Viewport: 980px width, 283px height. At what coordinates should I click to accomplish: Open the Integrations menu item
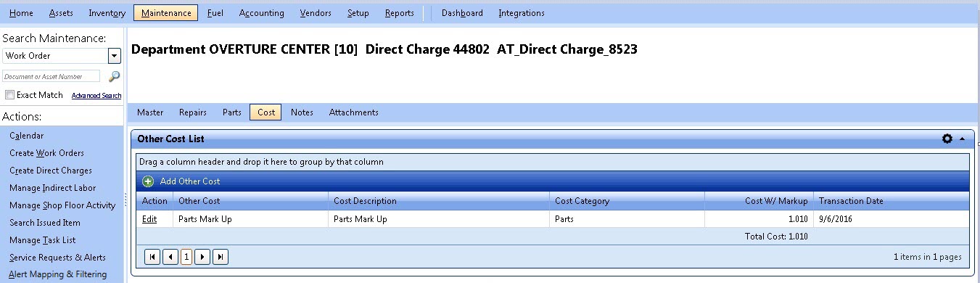click(521, 13)
